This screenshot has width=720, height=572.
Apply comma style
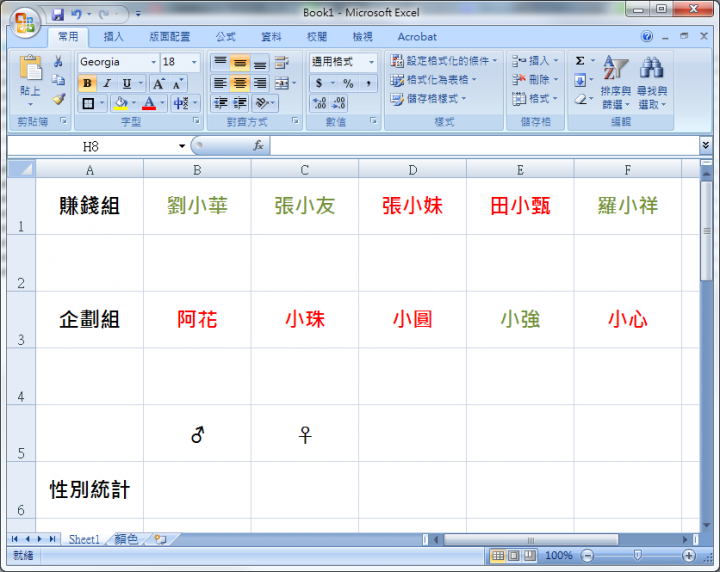click(368, 83)
